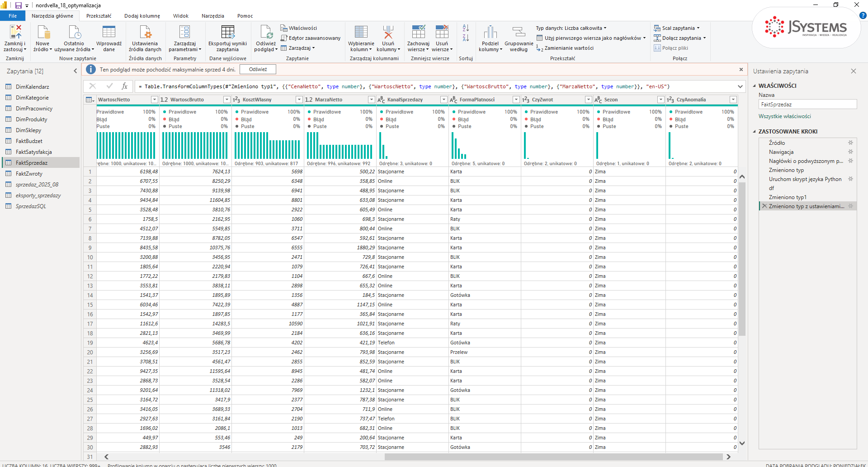This screenshot has width=868, height=467.
Task: Open Scal zapytania dropdown
Action: point(677,28)
